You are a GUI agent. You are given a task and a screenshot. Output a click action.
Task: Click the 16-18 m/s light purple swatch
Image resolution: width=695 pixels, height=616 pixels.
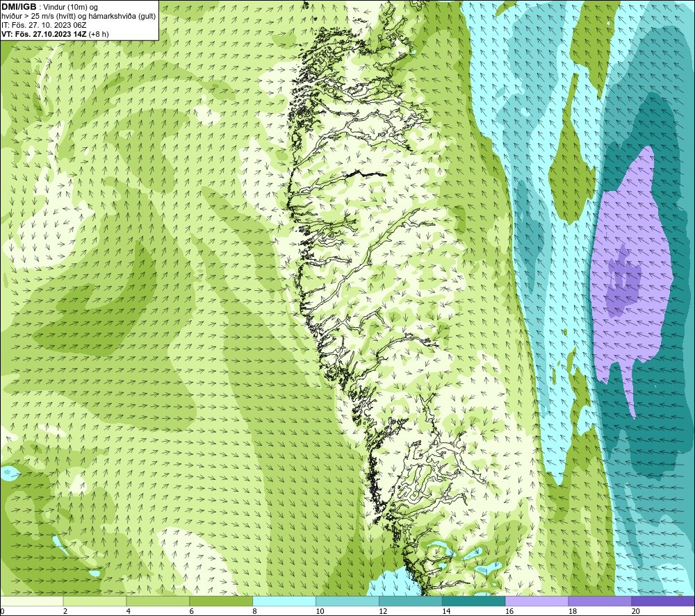coord(537,601)
